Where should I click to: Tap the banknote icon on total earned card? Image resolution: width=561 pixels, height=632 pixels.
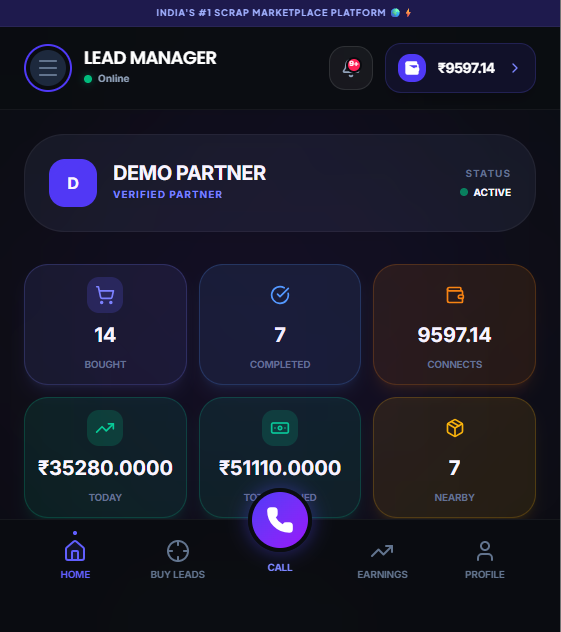click(x=280, y=428)
